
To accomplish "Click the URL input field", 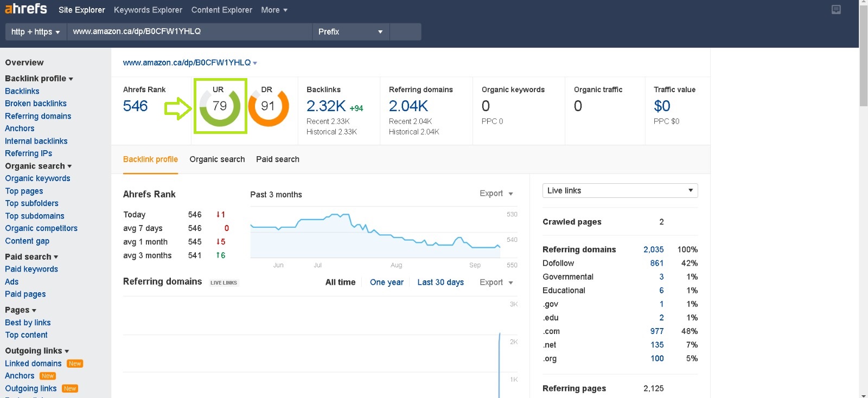I will (189, 32).
